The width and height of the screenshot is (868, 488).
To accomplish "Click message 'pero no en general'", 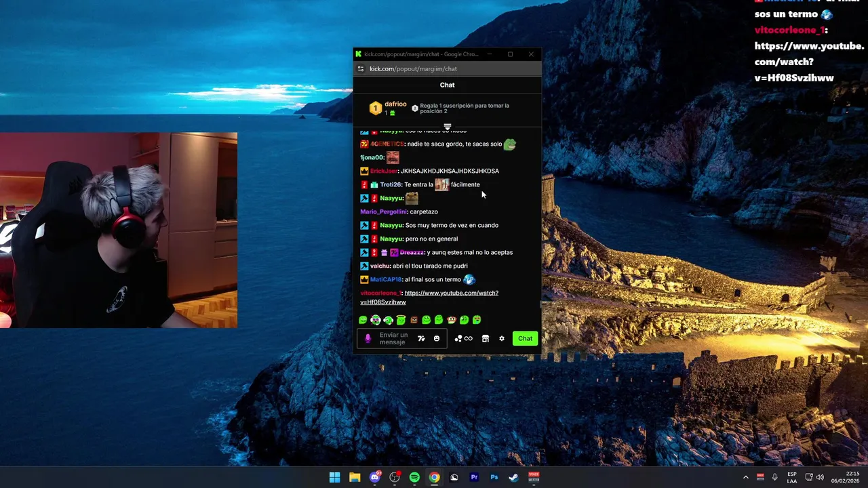I will pos(431,239).
